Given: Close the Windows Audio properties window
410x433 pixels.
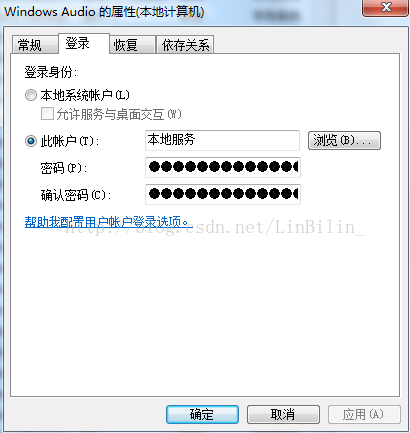Looking at the screenshot, I should (x=385, y=7).
